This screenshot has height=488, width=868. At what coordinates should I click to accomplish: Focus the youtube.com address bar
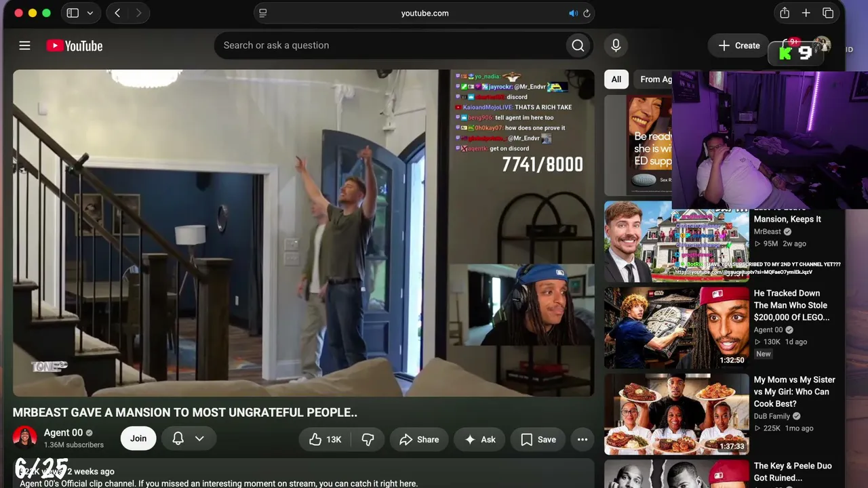click(x=425, y=13)
